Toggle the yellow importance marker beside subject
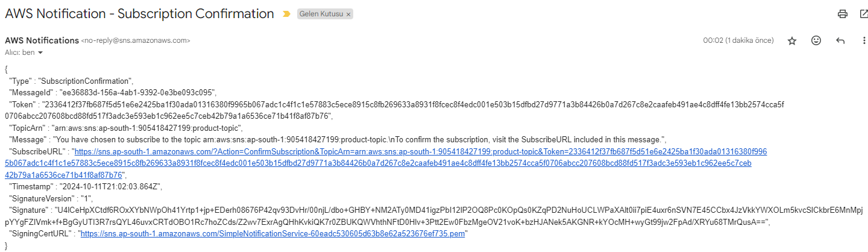 287,14
